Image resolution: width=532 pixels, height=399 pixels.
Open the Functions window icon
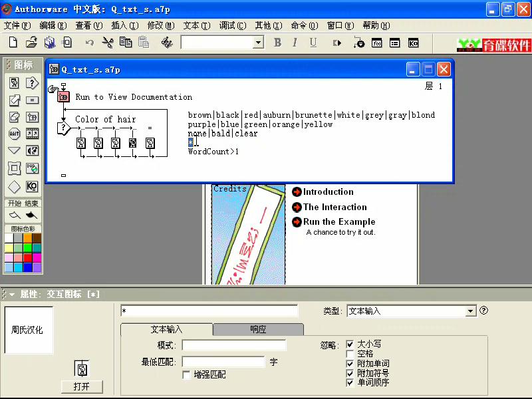point(377,43)
